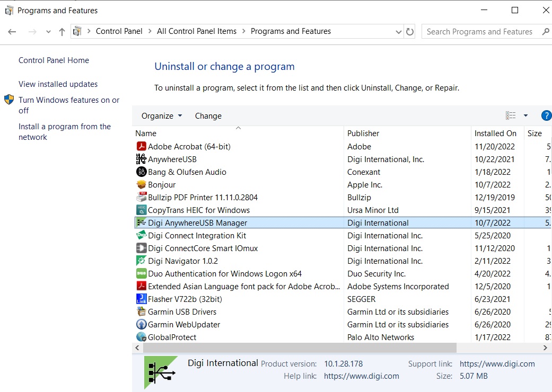Click the Extended Asian Language font pack icon
552x392 pixels.
click(x=141, y=286)
